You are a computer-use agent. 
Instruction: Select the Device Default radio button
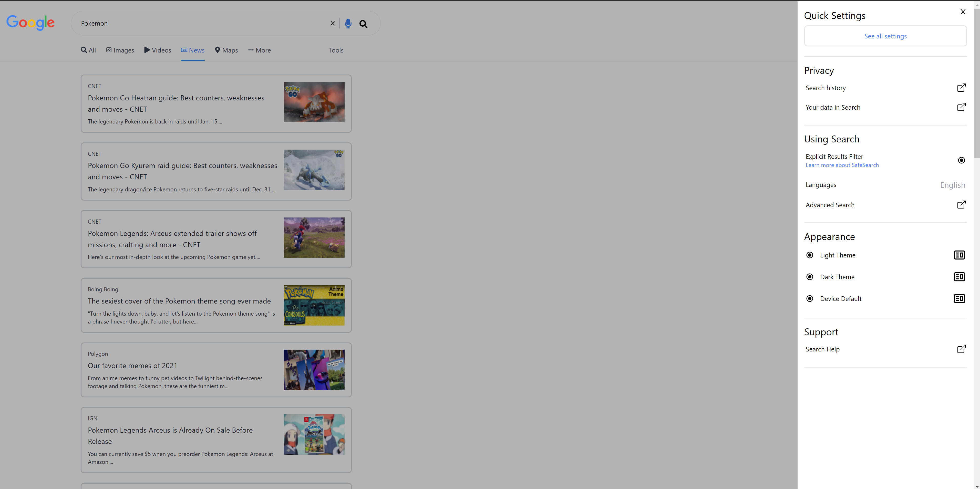pyautogui.click(x=810, y=298)
